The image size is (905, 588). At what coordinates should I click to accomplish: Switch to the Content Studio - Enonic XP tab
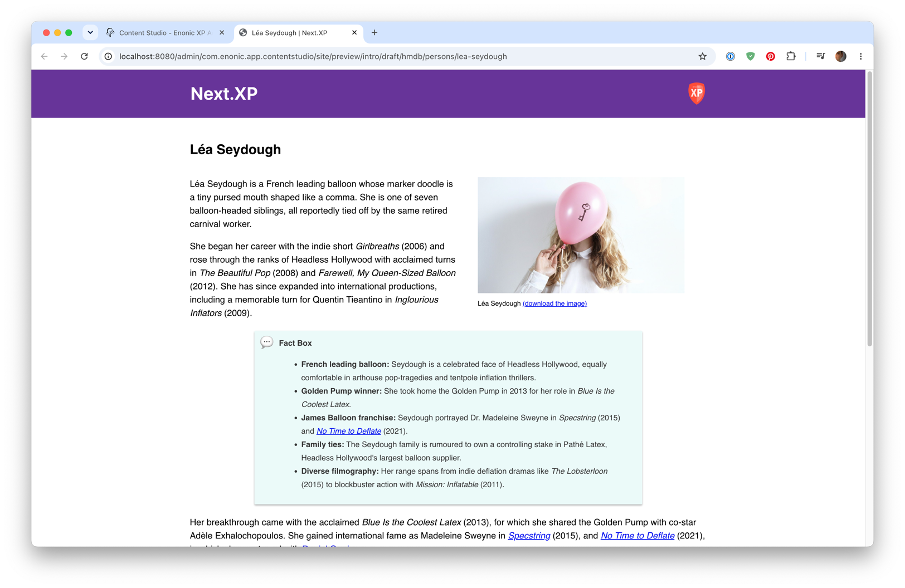pos(165,33)
